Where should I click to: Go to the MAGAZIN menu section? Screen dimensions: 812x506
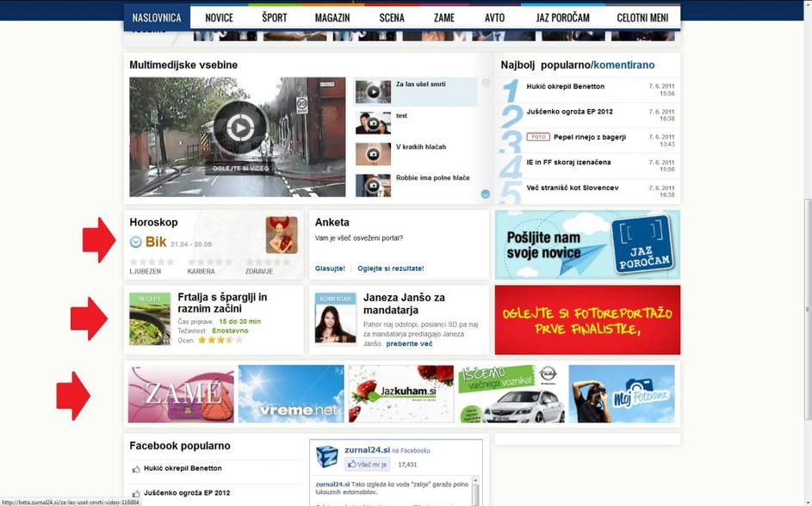pyautogui.click(x=332, y=17)
